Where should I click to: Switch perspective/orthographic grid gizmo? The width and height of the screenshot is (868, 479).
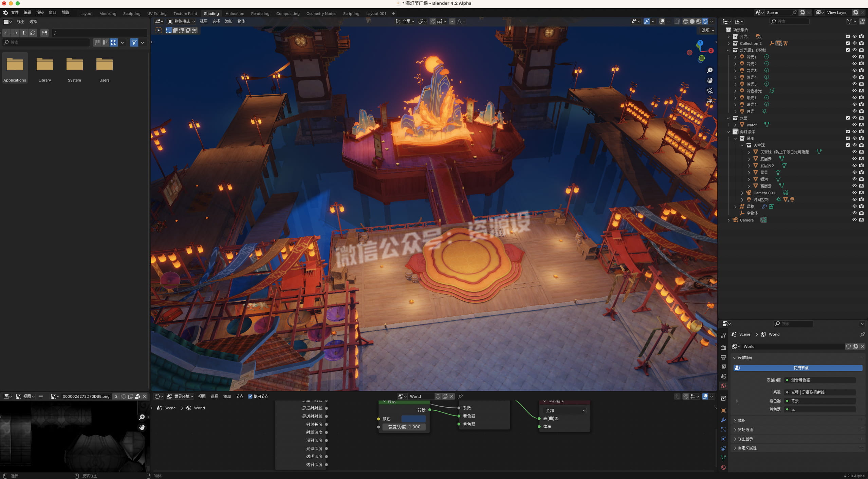710,101
